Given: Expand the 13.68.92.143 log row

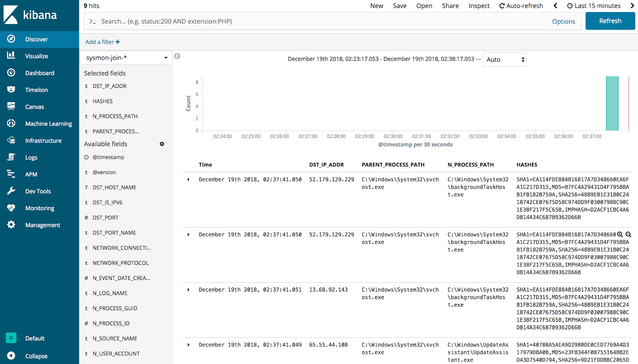Looking at the screenshot, I should click(189, 290).
